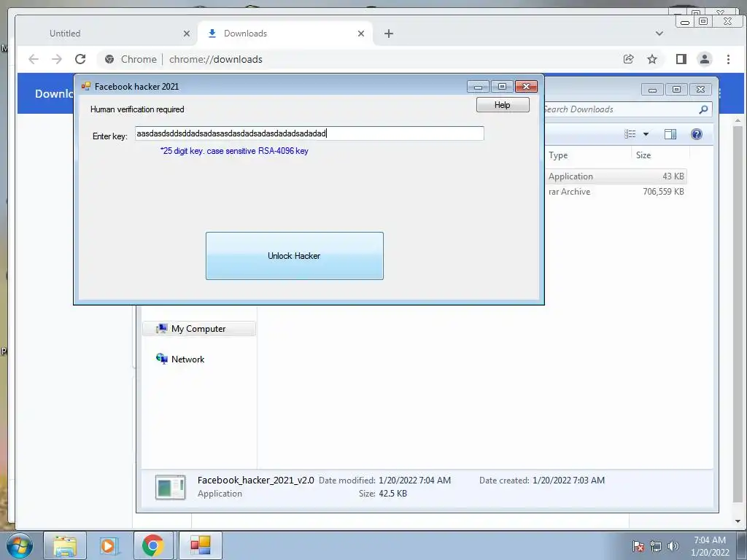Toggle Explorer preview pane
Screen dimensions: 747x560
[x=670, y=134]
